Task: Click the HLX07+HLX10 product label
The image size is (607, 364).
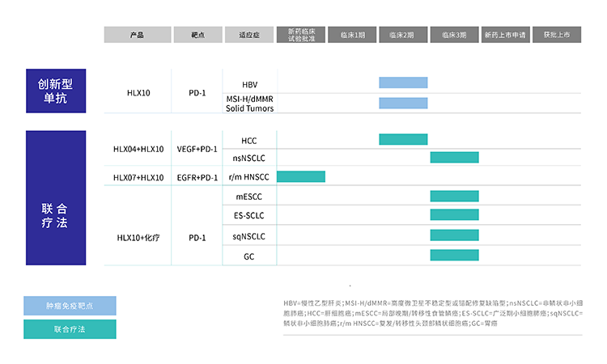Action: 138,177
